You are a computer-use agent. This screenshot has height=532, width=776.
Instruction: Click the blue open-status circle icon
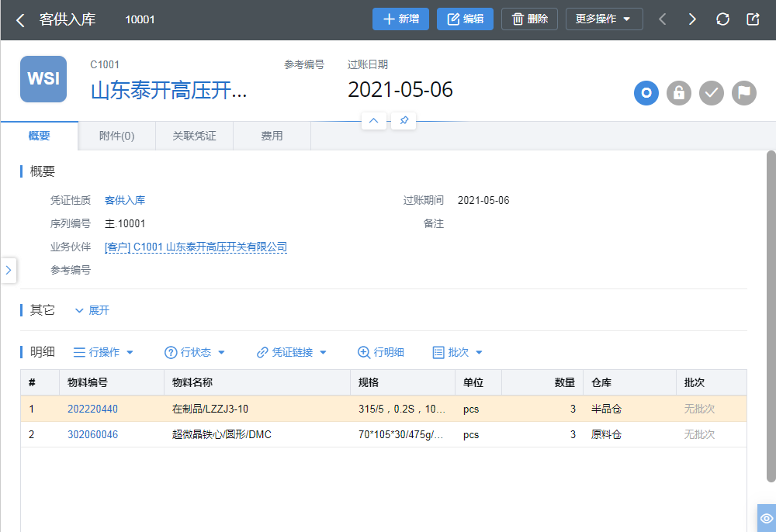(x=646, y=93)
